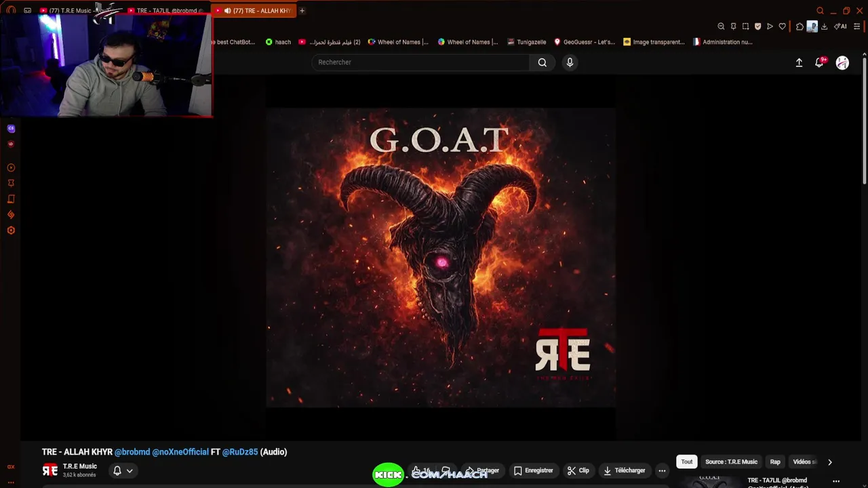Select the TRE - ALLAH KHYR active tab
This screenshot has height=488, width=868.
tap(254, 11)
